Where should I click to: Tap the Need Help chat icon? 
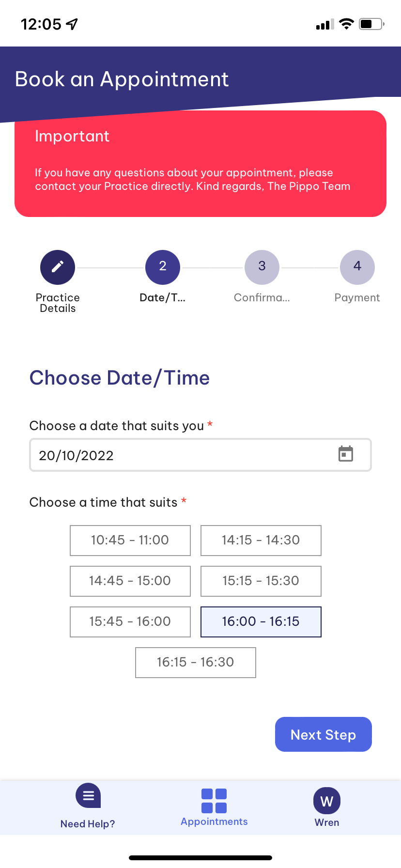point(88,795)
